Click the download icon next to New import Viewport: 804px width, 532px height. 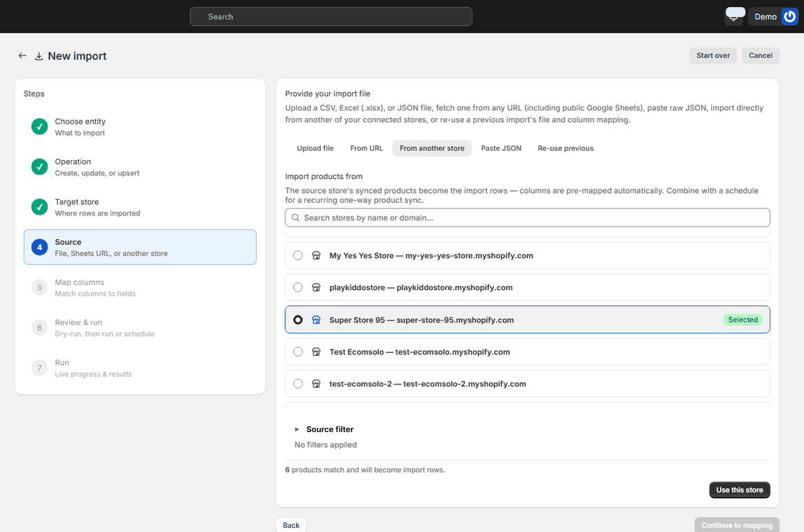click(x=38, y=56)
